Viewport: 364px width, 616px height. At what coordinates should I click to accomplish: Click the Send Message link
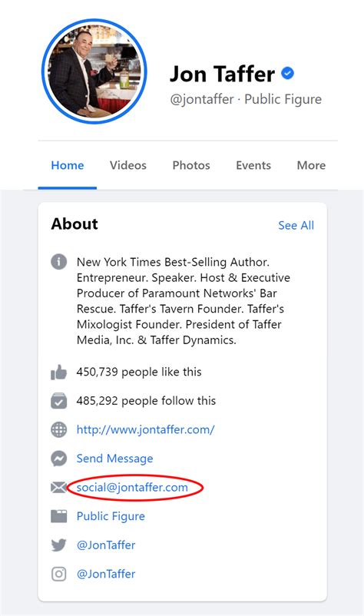pos(114,459)
